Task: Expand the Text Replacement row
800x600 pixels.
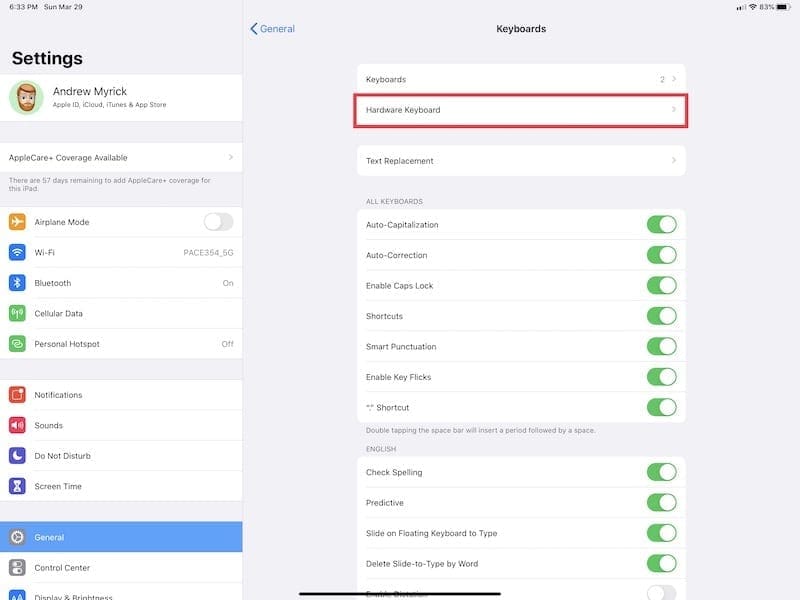Action: 521,161
